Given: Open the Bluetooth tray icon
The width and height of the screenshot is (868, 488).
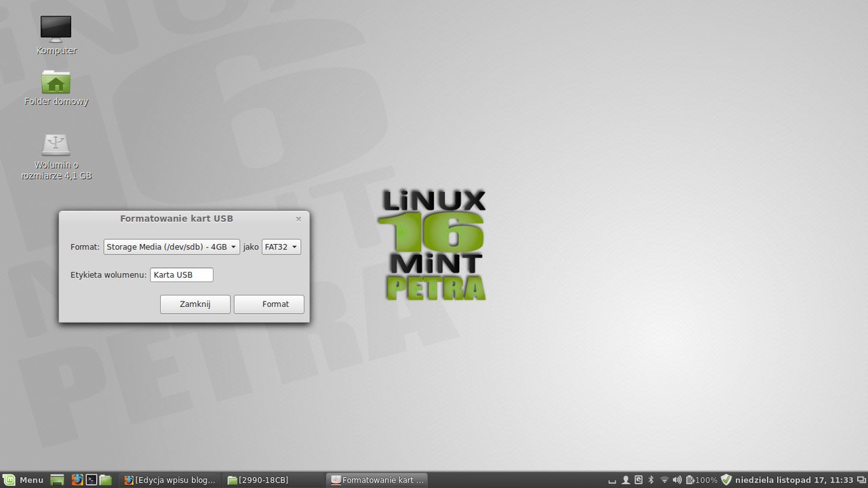Looking at the screenshot, I should coord(651,480).
